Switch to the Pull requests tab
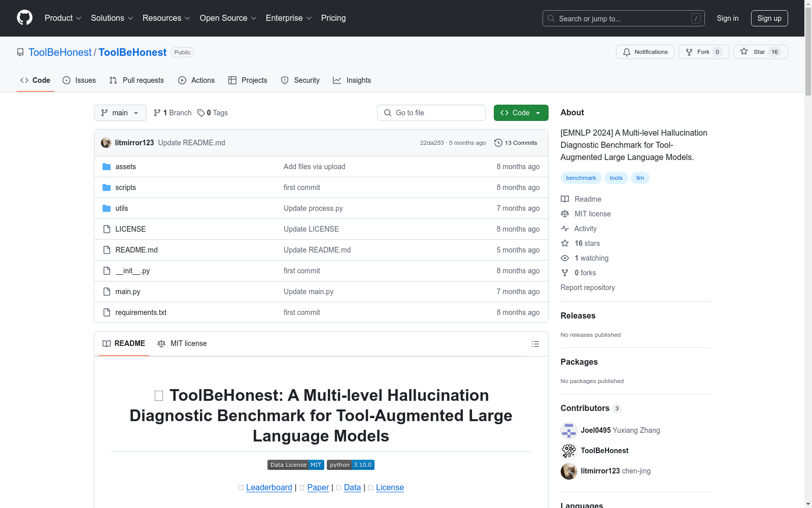Viewport: 812px width, 508px height. point(137,80)
